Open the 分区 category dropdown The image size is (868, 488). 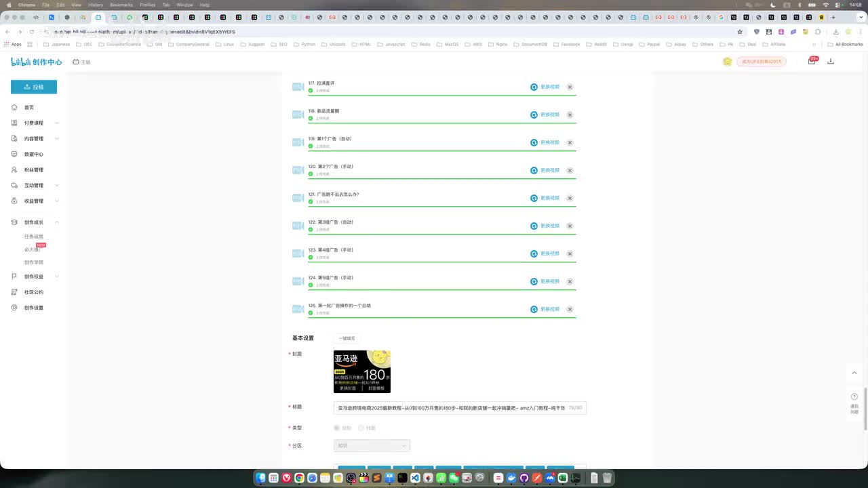coord(372,445)
